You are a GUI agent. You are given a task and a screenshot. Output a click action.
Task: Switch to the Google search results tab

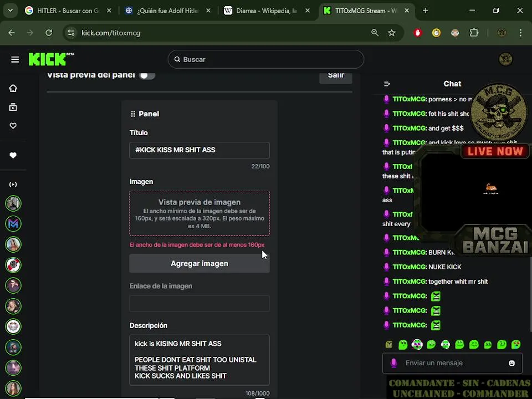tap(68, 11)
